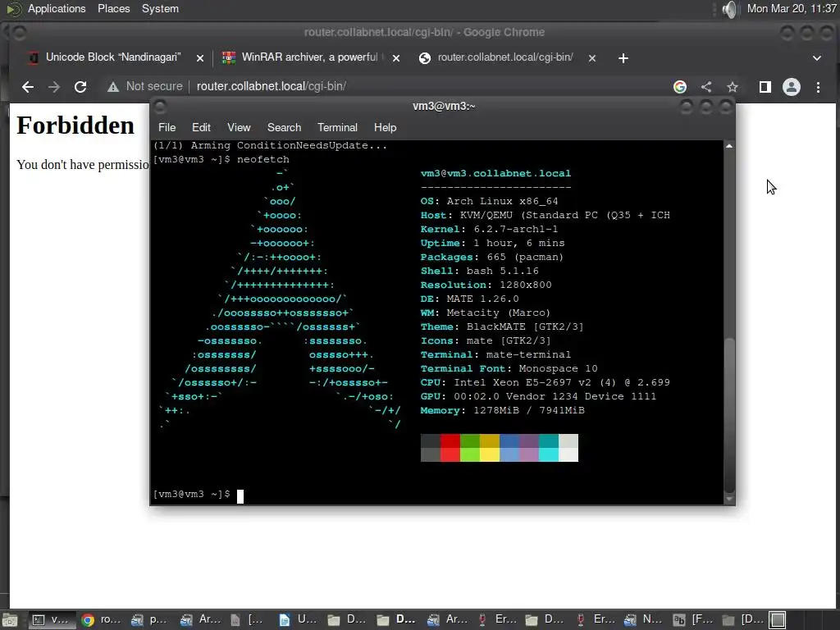Select the '[D...' taskbar window button
840x630 pixels.
point(742,620)
